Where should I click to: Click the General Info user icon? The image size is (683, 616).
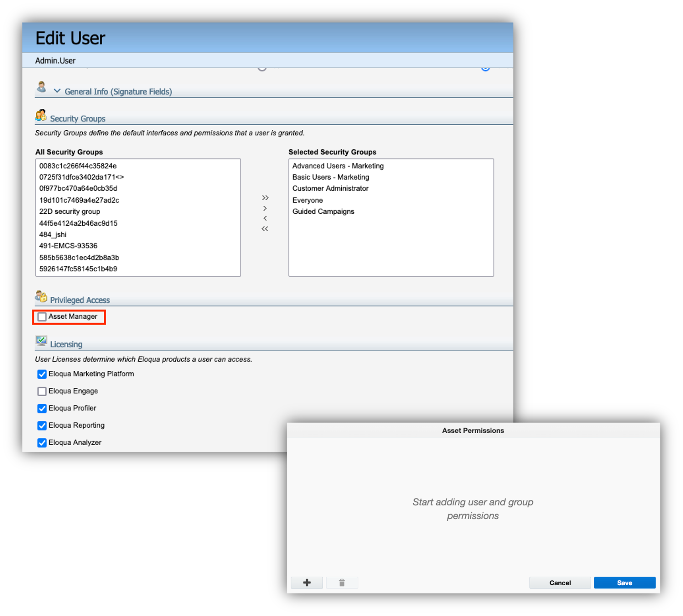point(42,87)
